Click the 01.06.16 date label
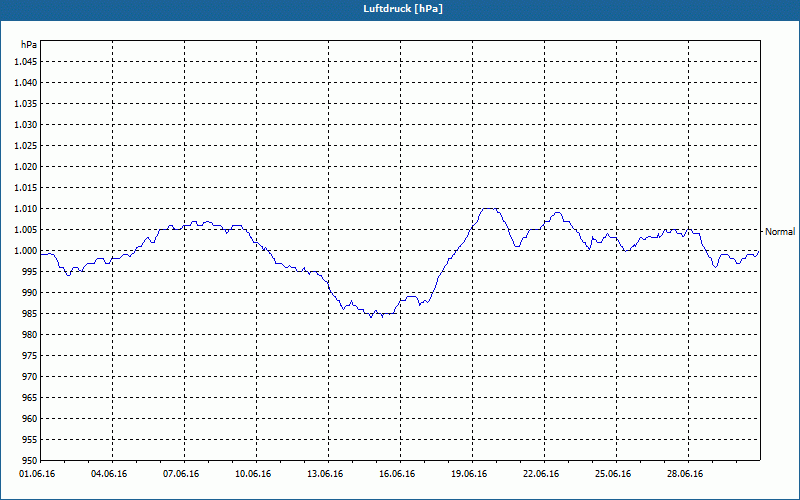Screen dimensions: 800x500 37,474
